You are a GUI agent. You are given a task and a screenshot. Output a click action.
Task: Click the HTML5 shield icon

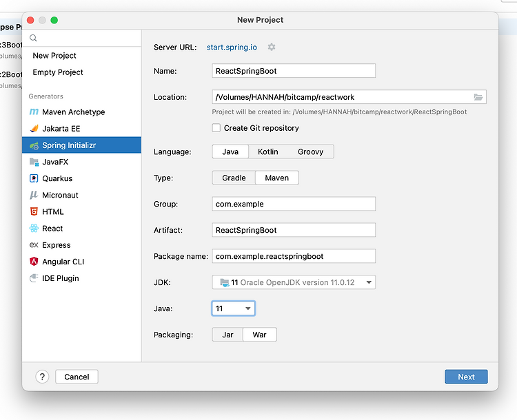(34, 211)
